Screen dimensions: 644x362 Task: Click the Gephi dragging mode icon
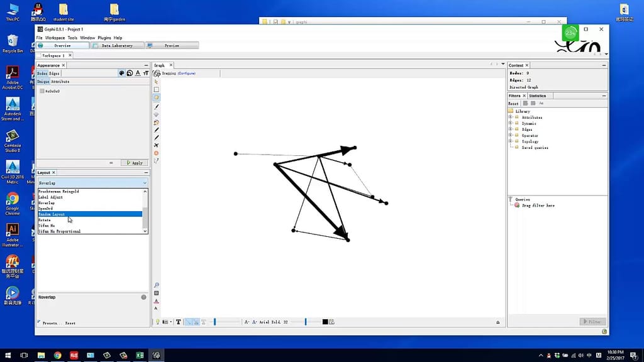[x=157, y=73]
